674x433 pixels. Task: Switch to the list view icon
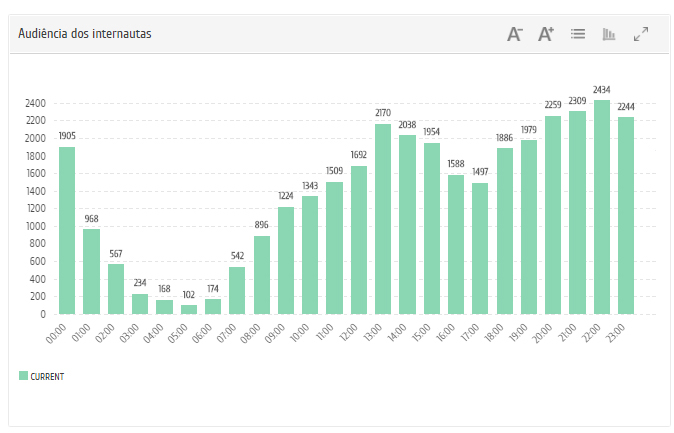click(x=578, y=34)
